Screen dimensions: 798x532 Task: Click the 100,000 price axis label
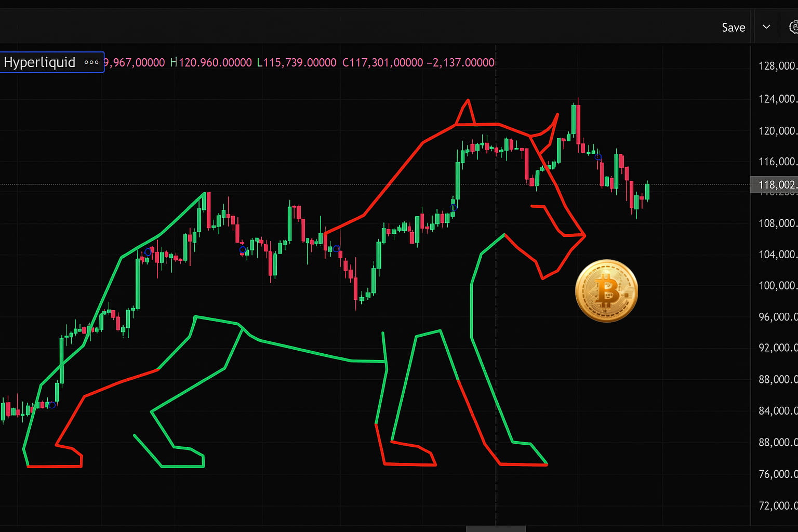coord(777,286)
